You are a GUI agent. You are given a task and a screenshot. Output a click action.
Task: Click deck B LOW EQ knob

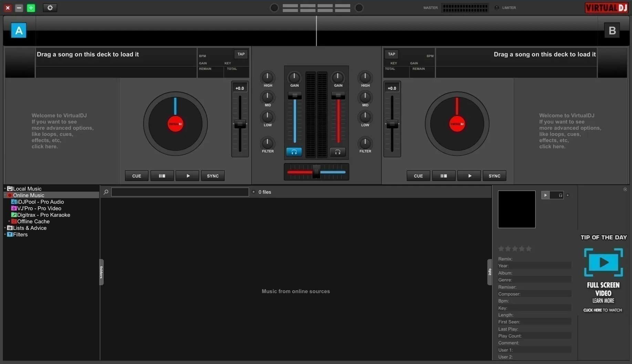tap(365, 117)
